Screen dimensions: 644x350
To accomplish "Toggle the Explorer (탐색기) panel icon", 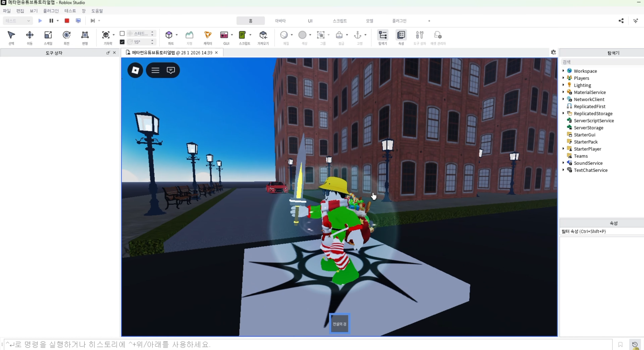I will (x=383, y=35).
